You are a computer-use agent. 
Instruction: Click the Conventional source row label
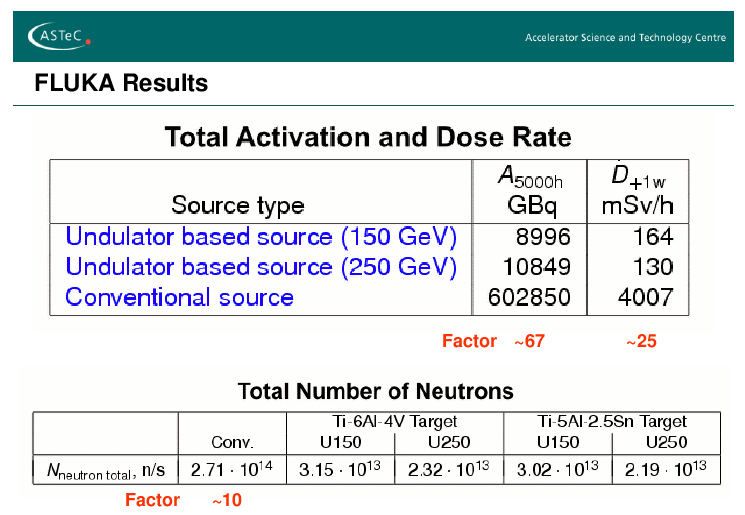pyautogui.click(x=180, y=297)
